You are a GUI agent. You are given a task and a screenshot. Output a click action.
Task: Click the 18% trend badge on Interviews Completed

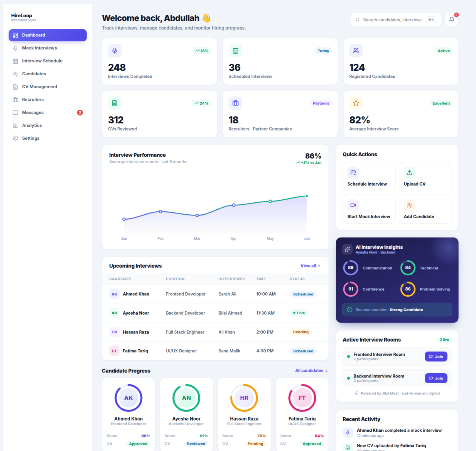[x=202, y=51]
